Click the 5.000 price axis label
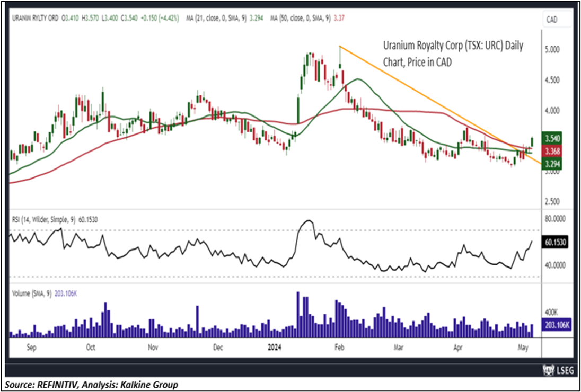 coord(552,49)
